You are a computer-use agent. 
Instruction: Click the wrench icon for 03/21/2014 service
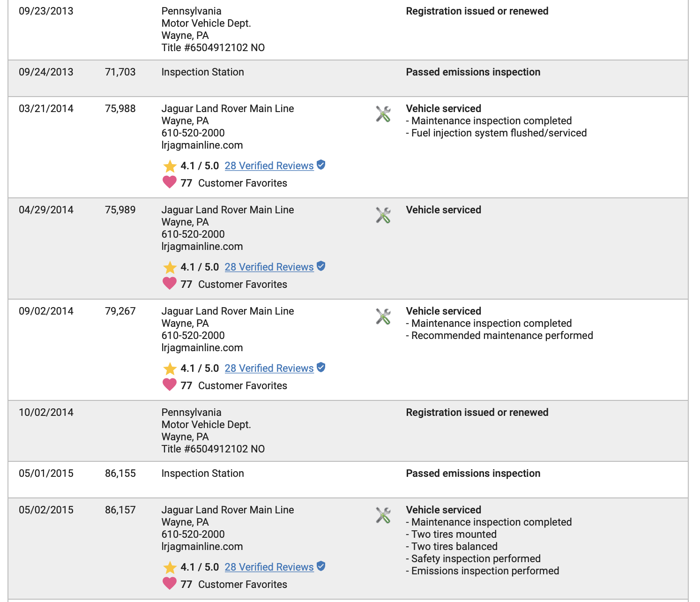coord(383,114)
